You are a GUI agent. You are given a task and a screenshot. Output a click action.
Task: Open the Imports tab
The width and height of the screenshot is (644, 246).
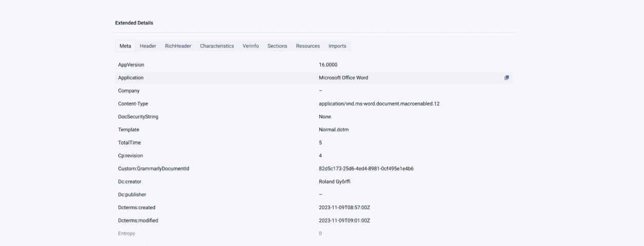(338, 46)
